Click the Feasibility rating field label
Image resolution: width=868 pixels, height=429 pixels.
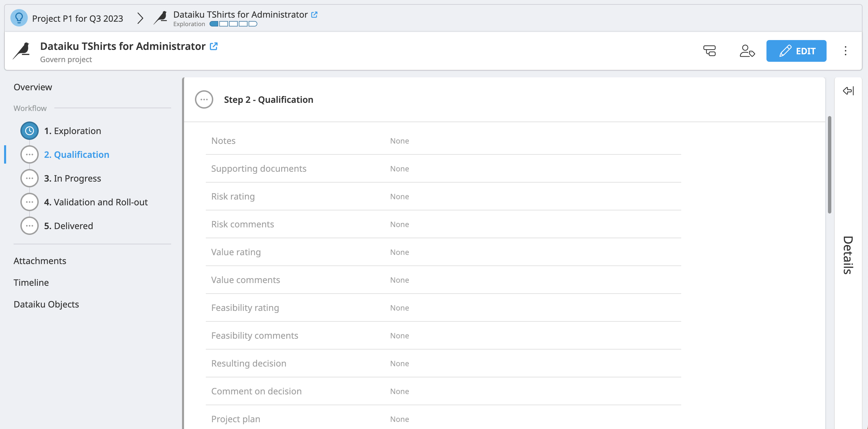point(245,308)
